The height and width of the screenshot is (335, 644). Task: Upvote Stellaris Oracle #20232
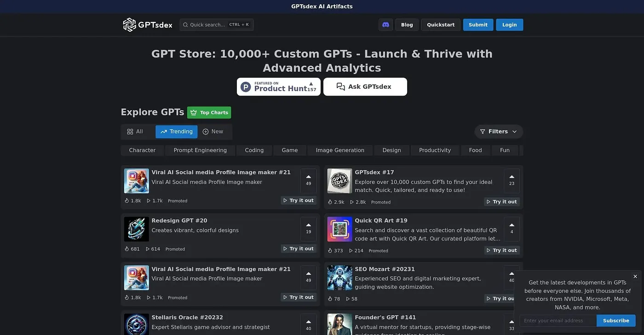click(x=308, y=324)
